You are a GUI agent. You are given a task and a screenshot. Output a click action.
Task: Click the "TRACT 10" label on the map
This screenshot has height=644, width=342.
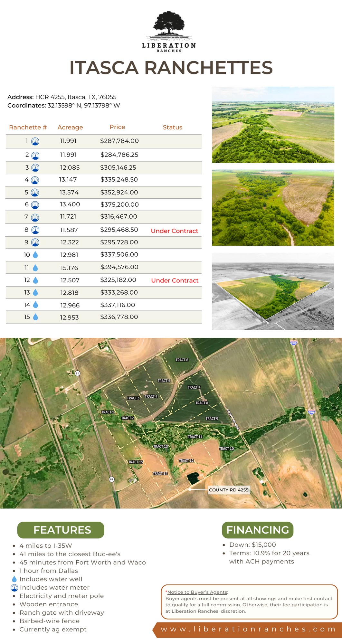pyautogui.click(x=226, y=449)
